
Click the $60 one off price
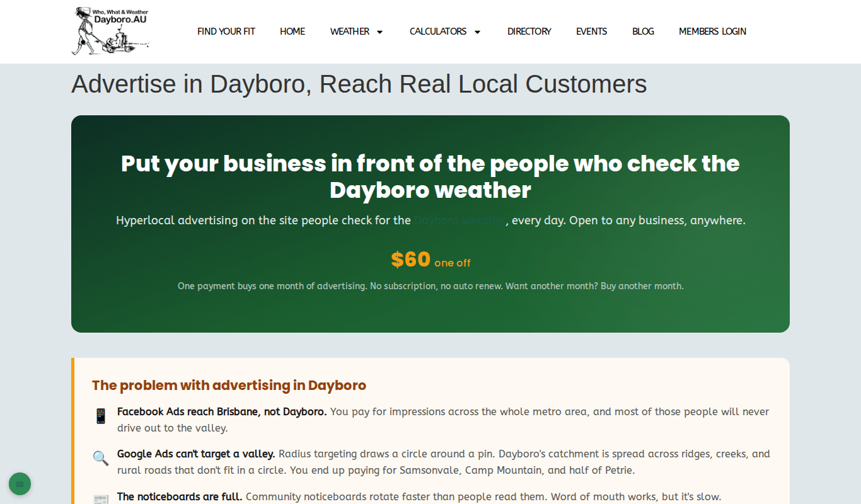point(430,260)
